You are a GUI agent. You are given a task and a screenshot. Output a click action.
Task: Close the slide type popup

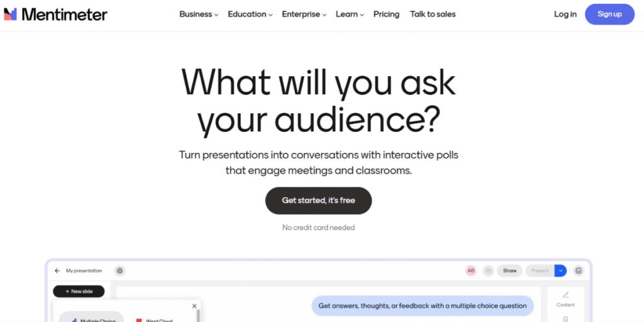click(194, 306)
